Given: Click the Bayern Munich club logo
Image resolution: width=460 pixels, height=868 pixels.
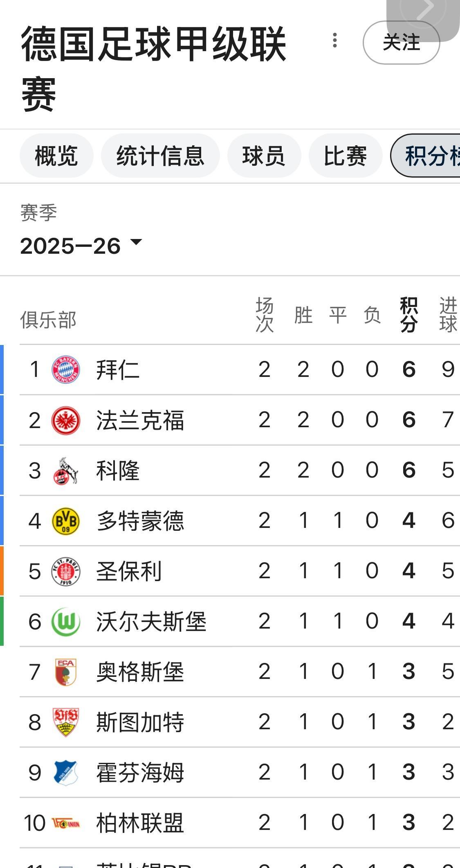Looking at the screenshot, I should [x=65, y=370].
